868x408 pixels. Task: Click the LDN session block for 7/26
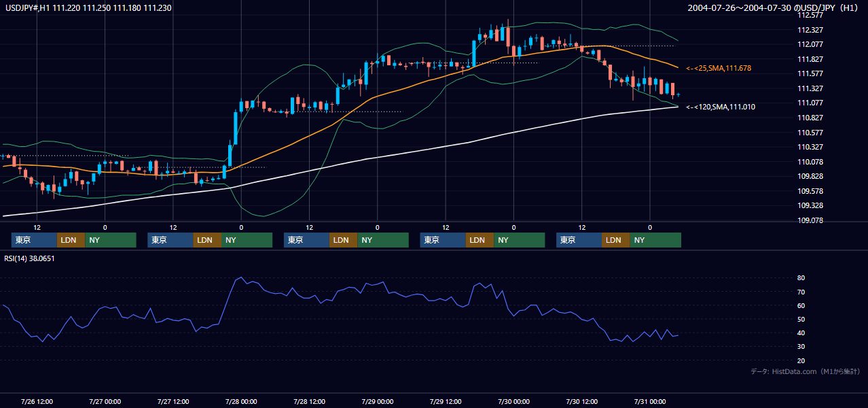[71, 240]
